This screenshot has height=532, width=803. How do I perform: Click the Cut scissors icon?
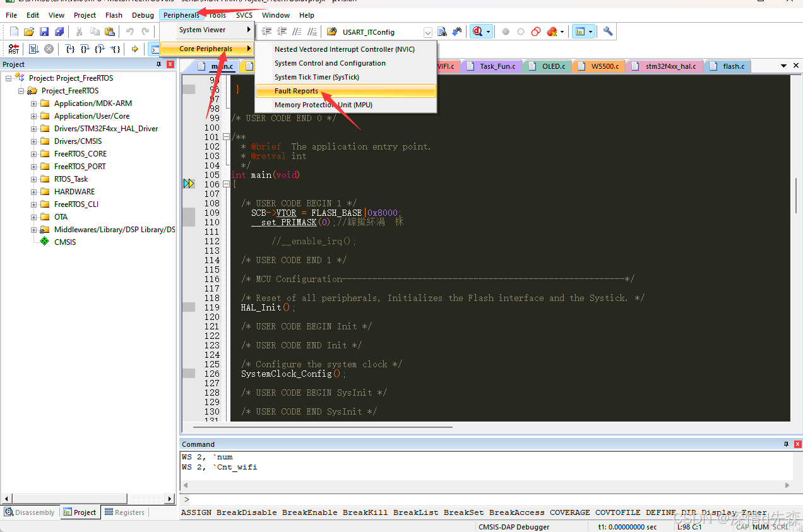pos(80,32)
